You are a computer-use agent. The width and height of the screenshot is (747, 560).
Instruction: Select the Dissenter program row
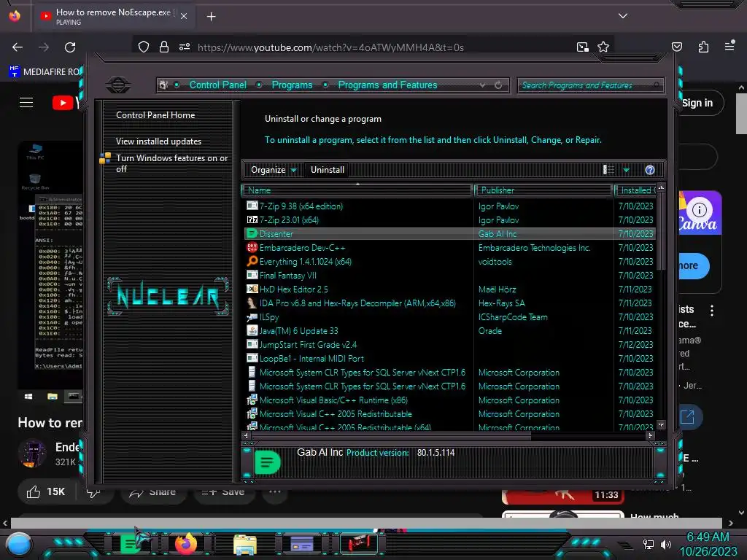449,234
